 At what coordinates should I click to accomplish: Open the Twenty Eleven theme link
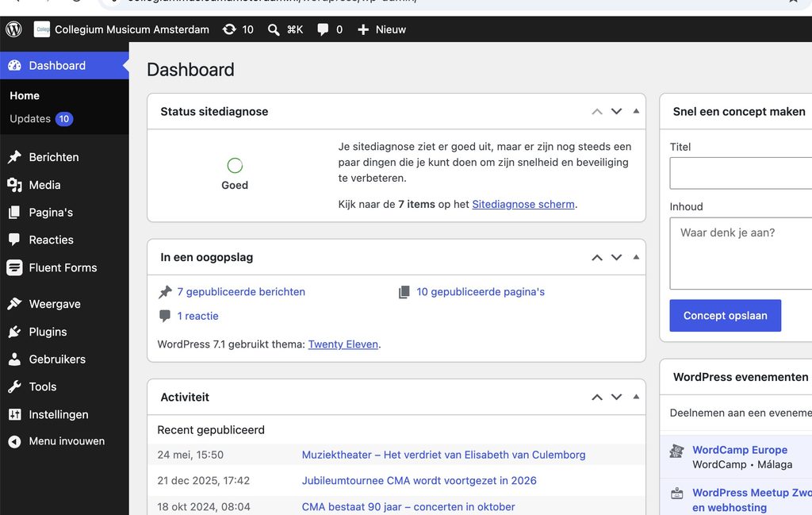[x=343, y=344]
